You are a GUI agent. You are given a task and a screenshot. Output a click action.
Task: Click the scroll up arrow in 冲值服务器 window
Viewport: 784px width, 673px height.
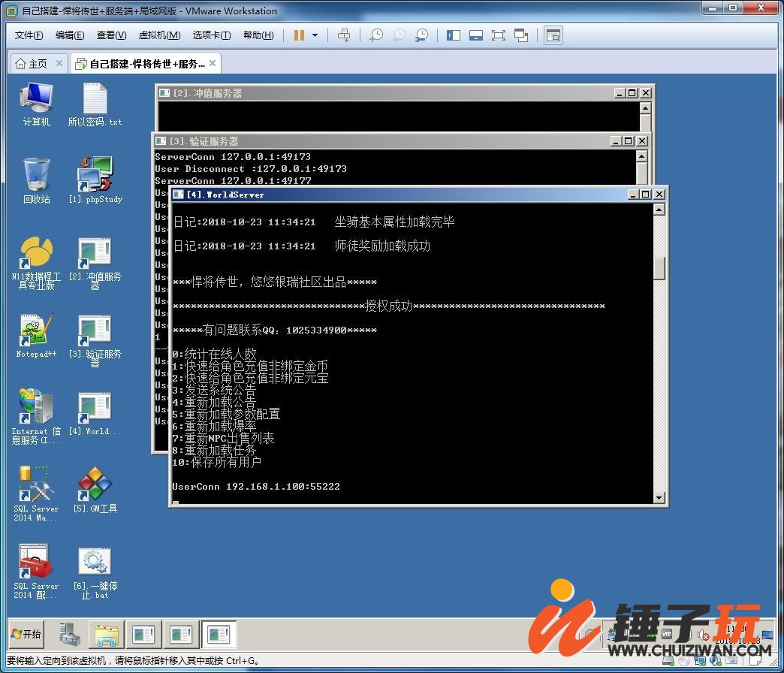646,108
